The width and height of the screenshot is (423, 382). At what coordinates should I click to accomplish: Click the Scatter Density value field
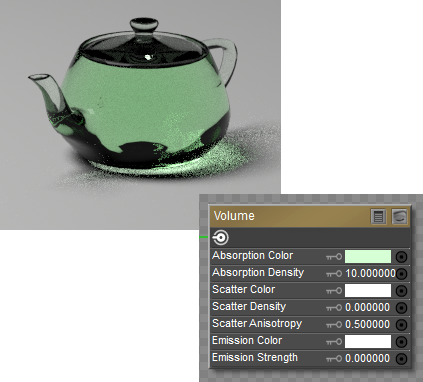click(x=368, y=307)
